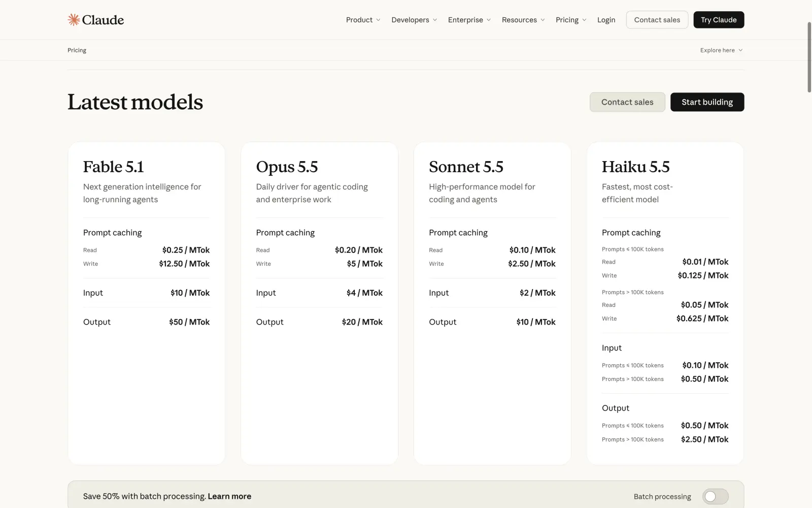Click Fable 5.1 input price $10 / MTok
The height and width of the screenshot is (508, 812).
tap(190, 293)
